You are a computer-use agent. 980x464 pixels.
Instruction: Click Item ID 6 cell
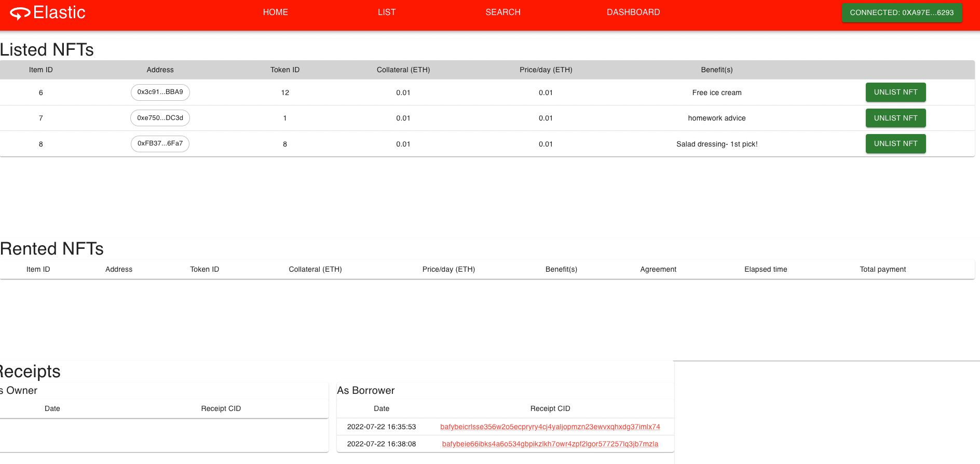pos(41,92)
